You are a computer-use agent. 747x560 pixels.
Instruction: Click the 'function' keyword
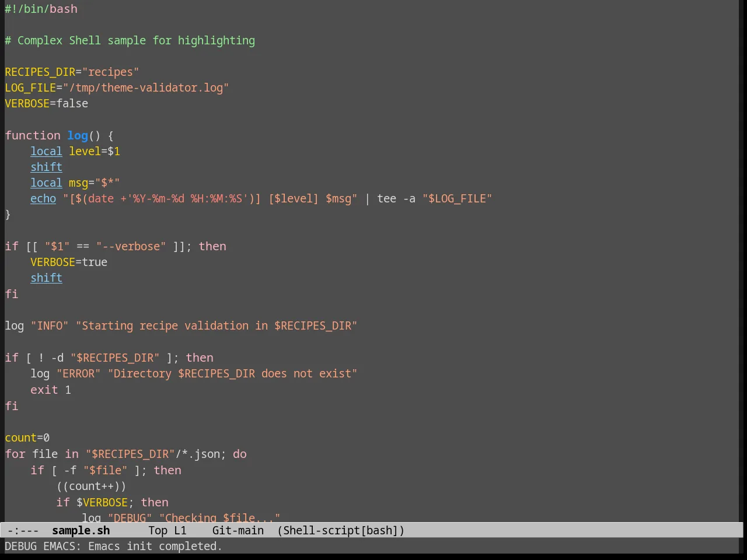(33, 135)
